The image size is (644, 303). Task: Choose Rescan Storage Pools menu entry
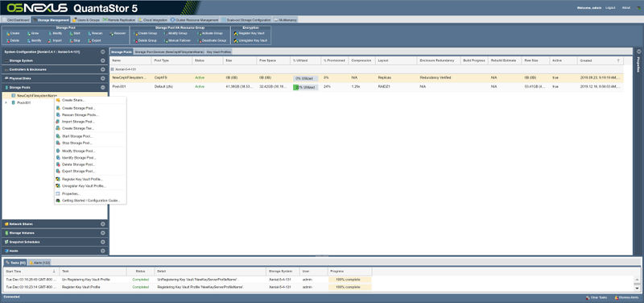90,115
